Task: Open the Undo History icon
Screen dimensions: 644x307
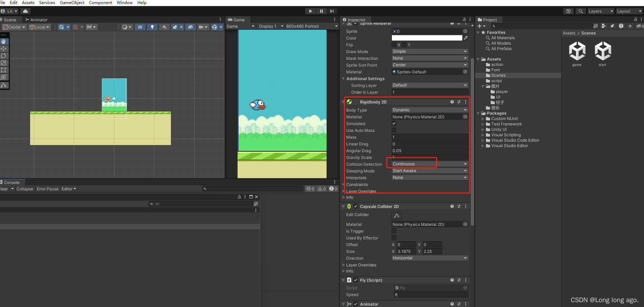Action: pos(569,11)
